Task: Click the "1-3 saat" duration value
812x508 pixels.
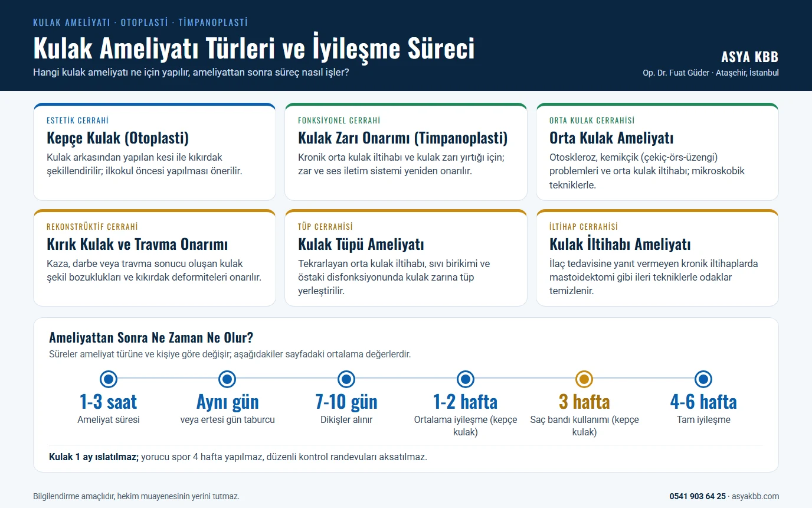Action: tap(109, 402)
